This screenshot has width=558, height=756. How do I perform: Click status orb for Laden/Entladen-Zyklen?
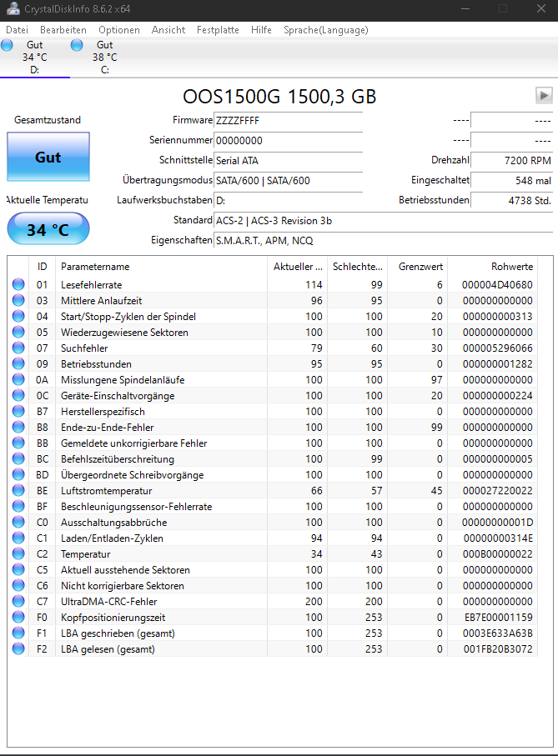point(18,538)
